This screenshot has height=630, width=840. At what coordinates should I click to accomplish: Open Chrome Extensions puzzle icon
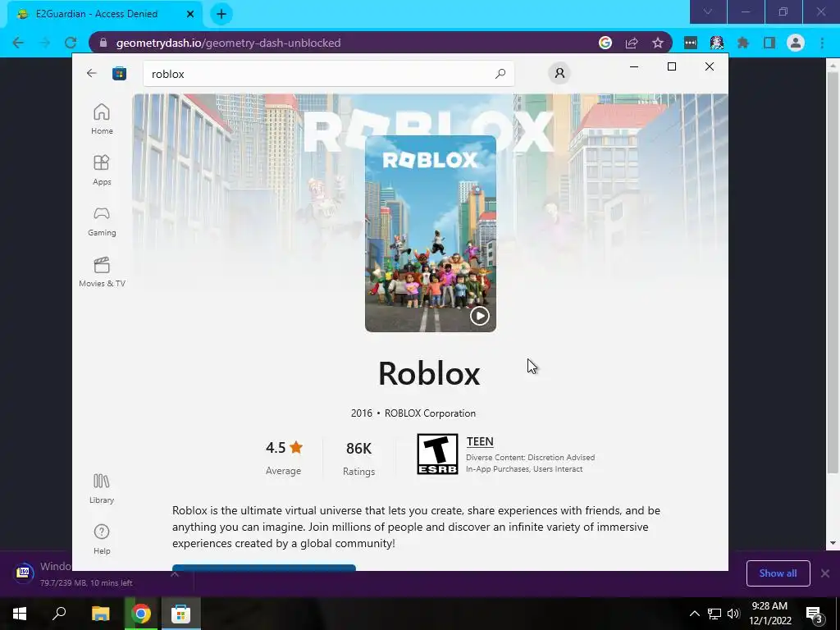click(x=743, y=43)
